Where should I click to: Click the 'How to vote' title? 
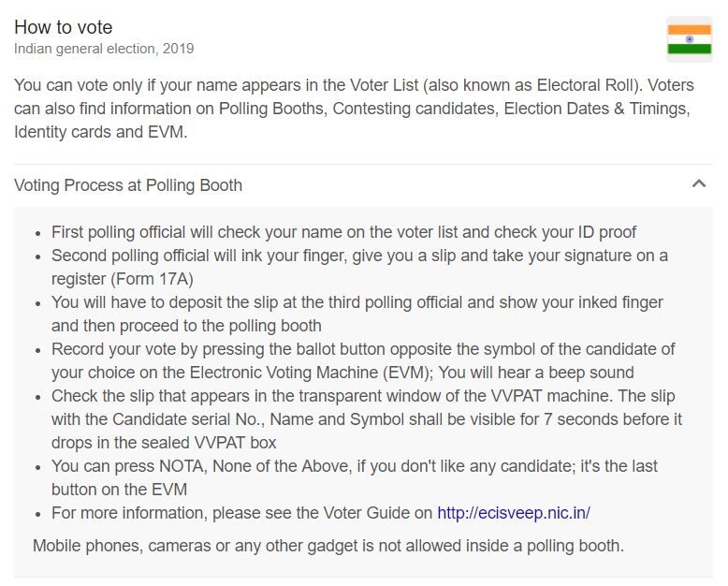point(63,27)
